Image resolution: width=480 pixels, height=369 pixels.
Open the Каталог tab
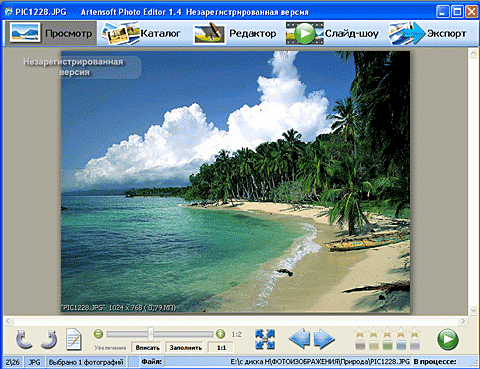pyautogui.click(x=141, y=33)
